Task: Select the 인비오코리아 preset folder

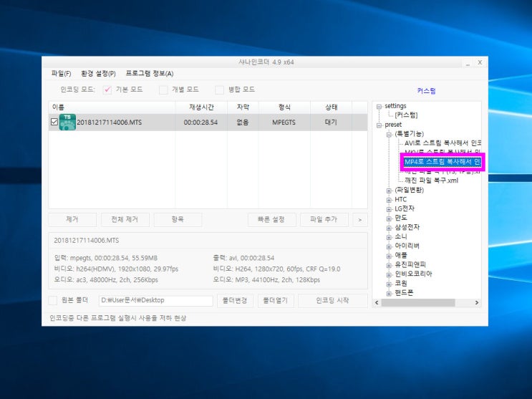Action: 413,274
